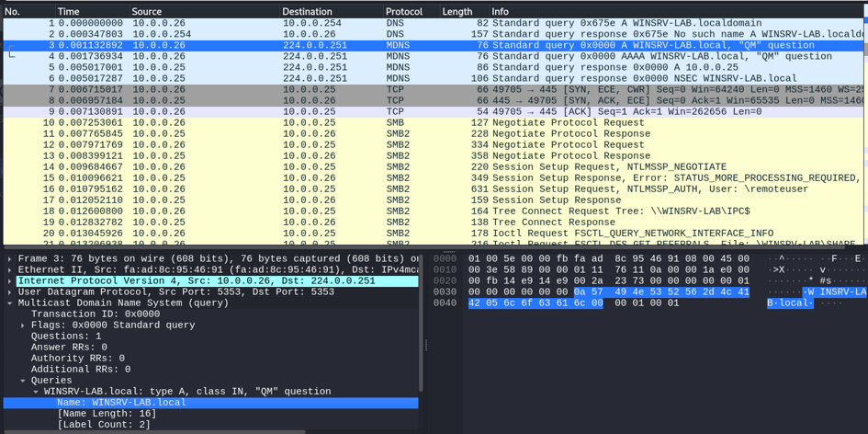
Task: Click hex byte row at offset 0010
Action: coord(608,270)
